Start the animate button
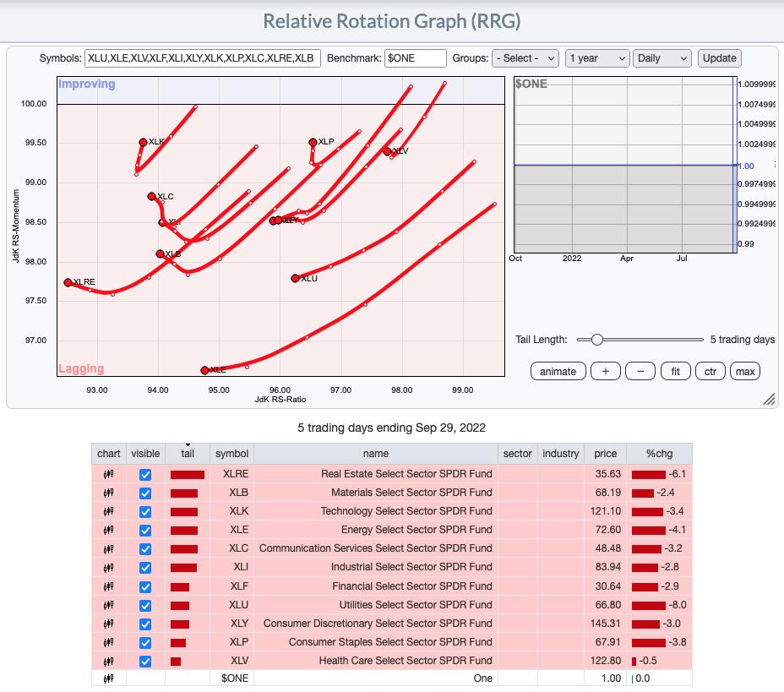784x692 pixels. click(558, 372)
